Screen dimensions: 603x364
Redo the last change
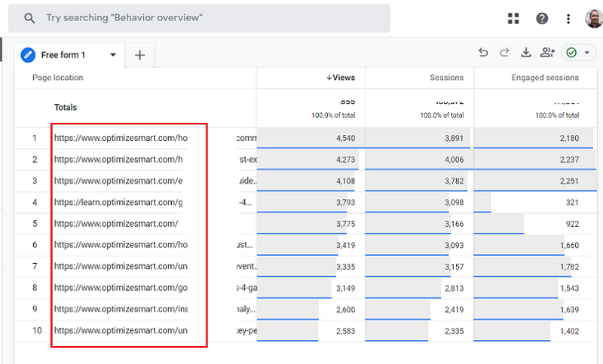(x=504, y=52)
